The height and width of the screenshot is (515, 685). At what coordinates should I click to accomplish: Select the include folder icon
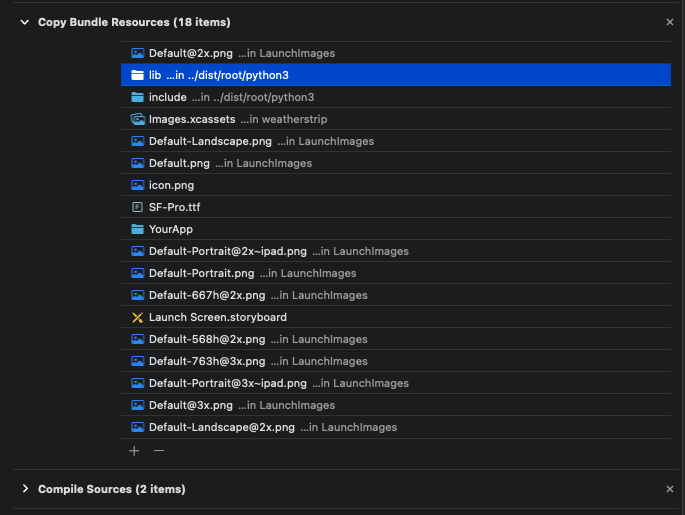(x=137, y=97)
